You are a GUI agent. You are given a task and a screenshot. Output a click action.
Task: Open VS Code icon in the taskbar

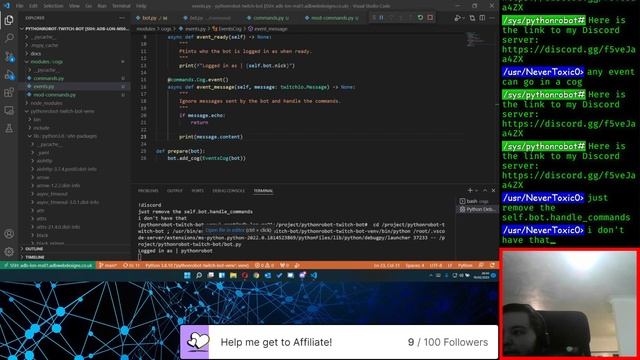pyautogui.click(x=313, y=276)
